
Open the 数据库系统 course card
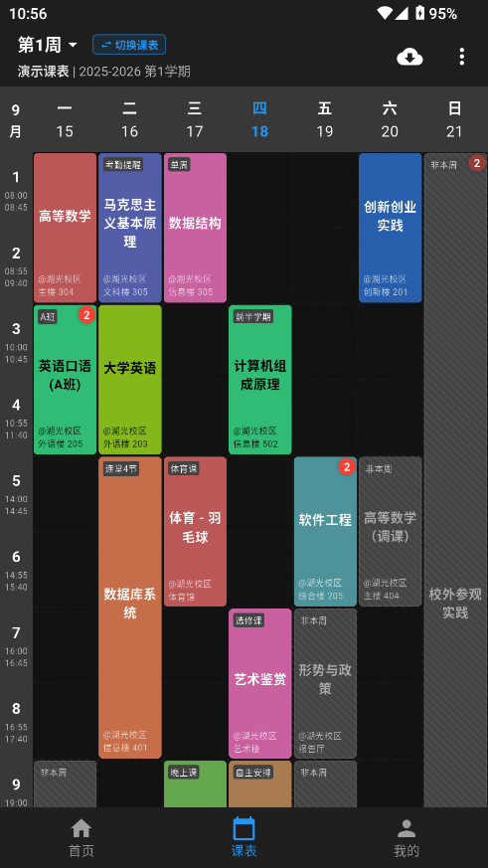click(130, 608)
